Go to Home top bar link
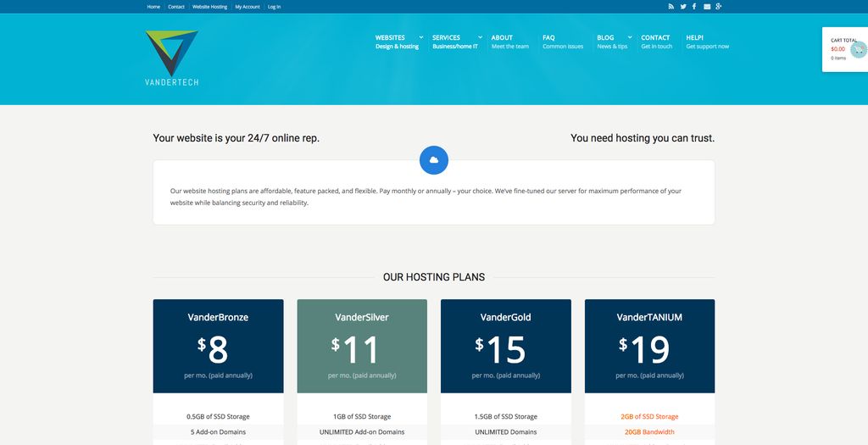Image resolution: width=868 pixels, height=445 pixels. pos(153,7)
